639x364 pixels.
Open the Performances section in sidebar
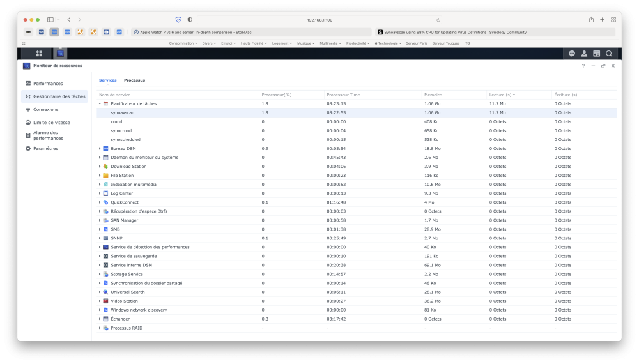tap(48, 84)
